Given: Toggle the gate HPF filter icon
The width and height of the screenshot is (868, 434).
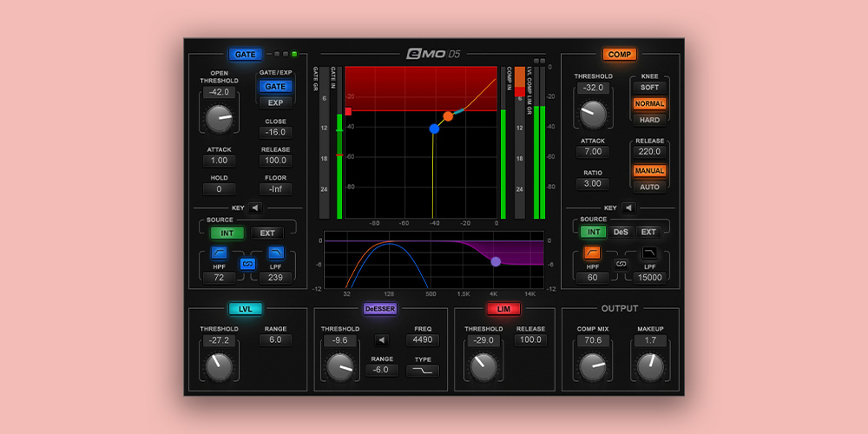Looking at the screenshot, I should pyautogui.click(x=219, y=253).
